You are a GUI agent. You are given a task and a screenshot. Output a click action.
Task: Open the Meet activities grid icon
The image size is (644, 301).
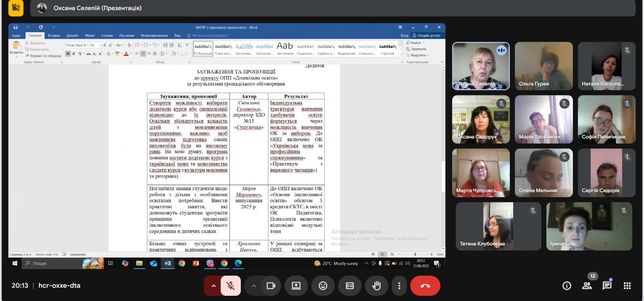click(x=627, y=286)
